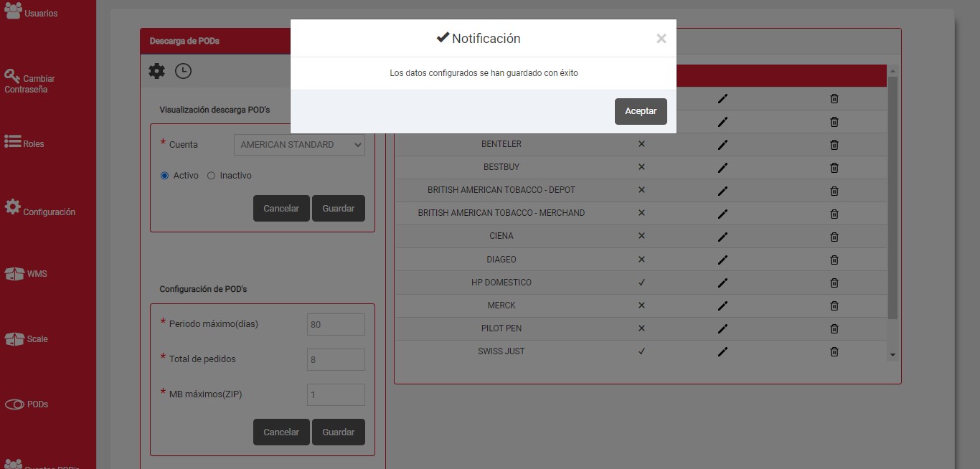
Task: Select the Activo radio button
Action: (164, 176)
